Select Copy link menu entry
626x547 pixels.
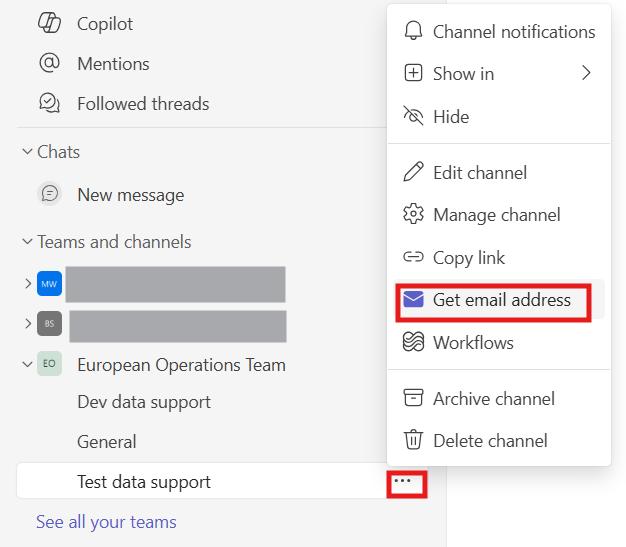coord(499,258)
